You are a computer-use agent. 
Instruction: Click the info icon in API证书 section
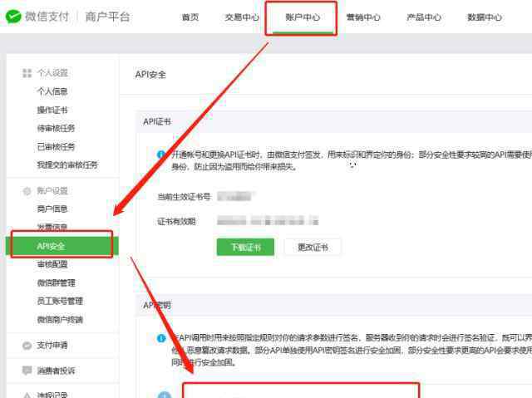161,155
